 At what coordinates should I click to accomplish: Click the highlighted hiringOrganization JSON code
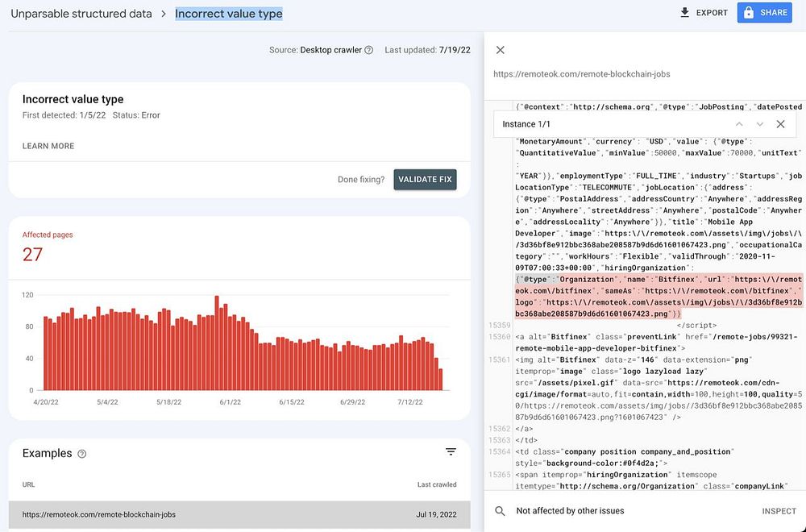(659, 296)
